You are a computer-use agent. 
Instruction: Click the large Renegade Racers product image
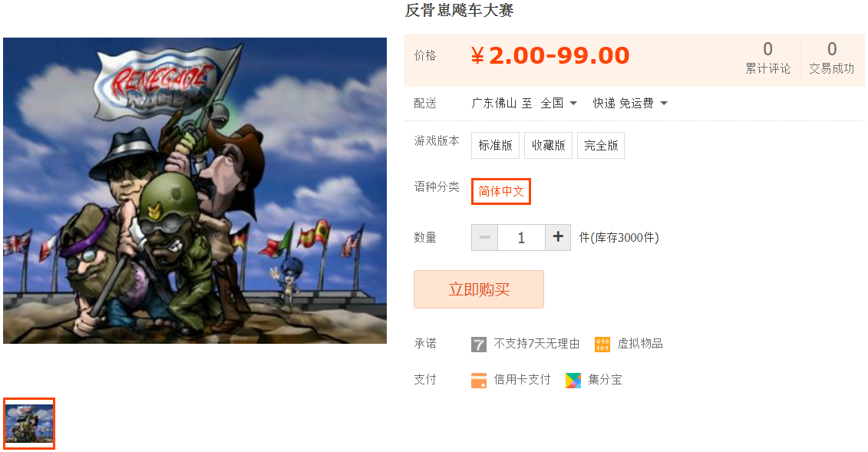tap(195, 190)
